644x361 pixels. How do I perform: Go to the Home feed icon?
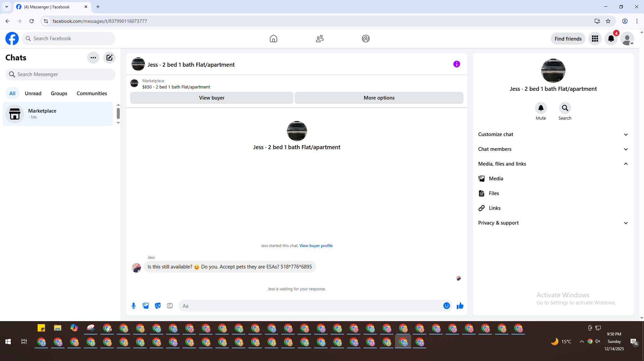[274, 39]
